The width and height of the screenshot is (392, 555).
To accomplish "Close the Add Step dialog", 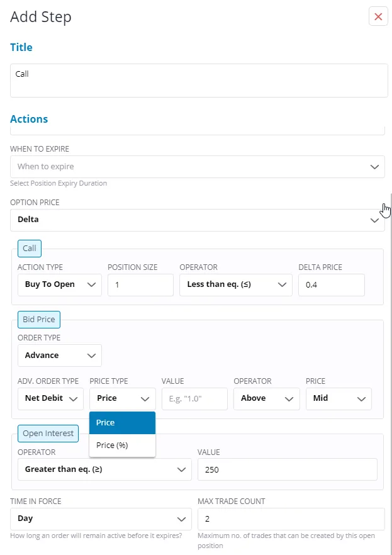I will [x=378, y=16].
